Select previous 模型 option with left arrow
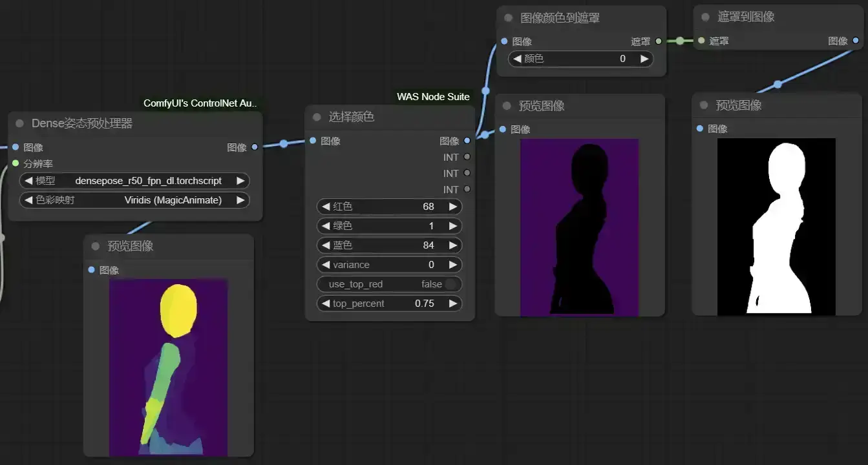The image size is (868, 465). click(28, 181)
